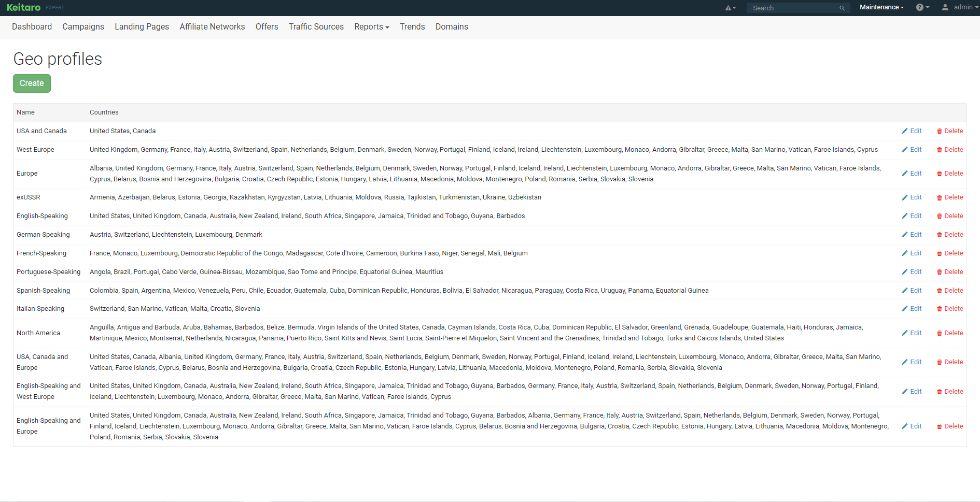The height and width of the screenshot is (502, 980).
Task: Click the Geo profiles page heading
Action: [58, 59]
